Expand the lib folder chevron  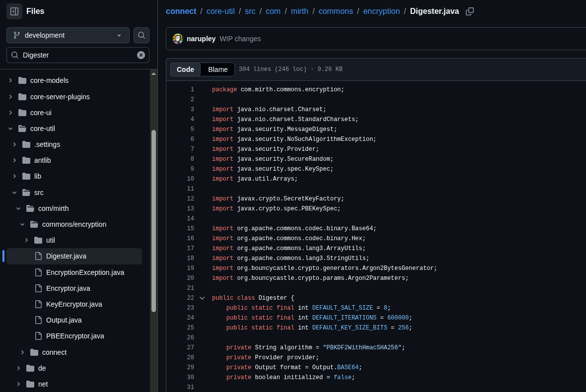click(14, 176)
